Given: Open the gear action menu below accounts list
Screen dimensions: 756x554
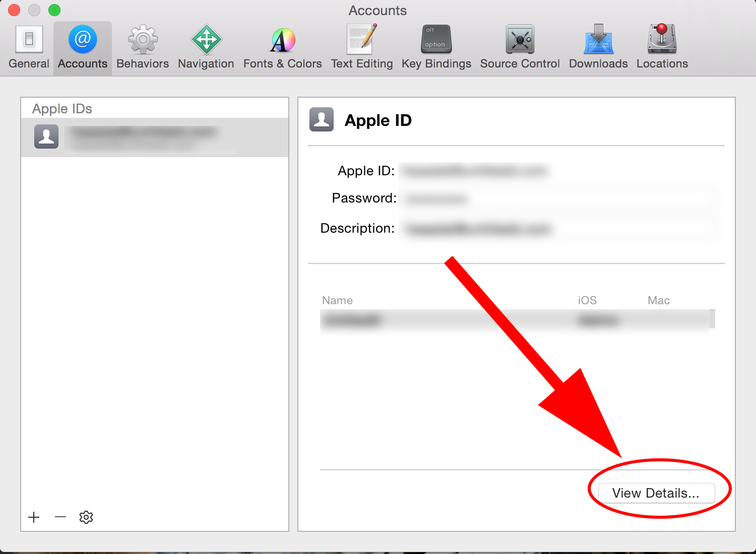Looking at the screenshot, I should tap(86, 517).
